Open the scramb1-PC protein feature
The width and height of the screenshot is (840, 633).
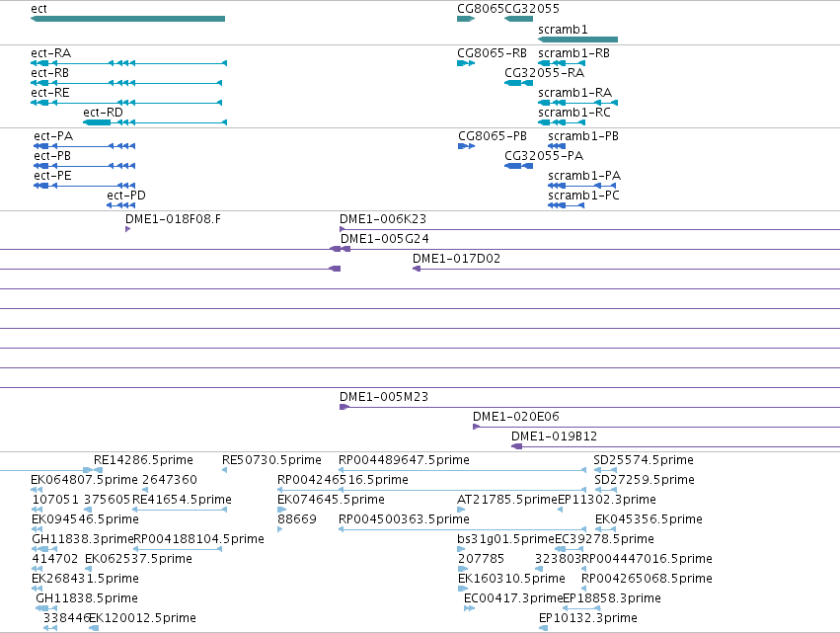point(567,205)
